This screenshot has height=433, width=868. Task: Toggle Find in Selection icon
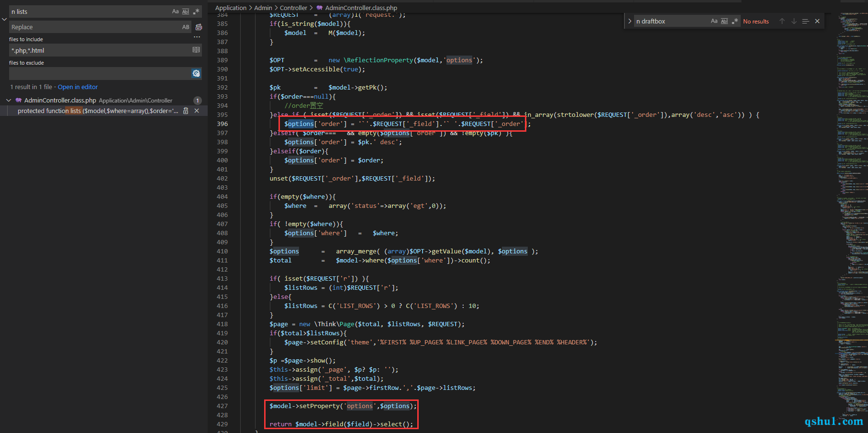coord(805,21)
